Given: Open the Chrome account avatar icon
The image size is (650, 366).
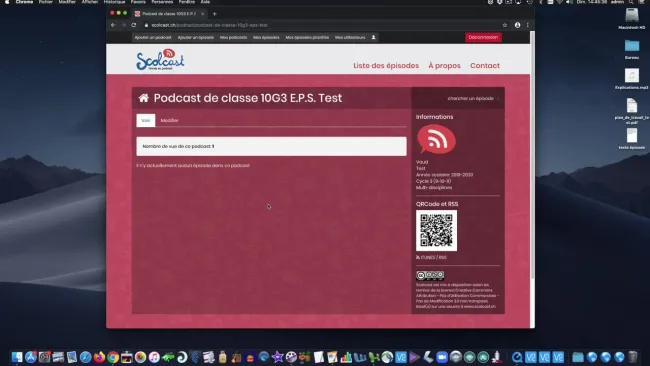Looking at the screenshot, I should click(x=517, y=25).
